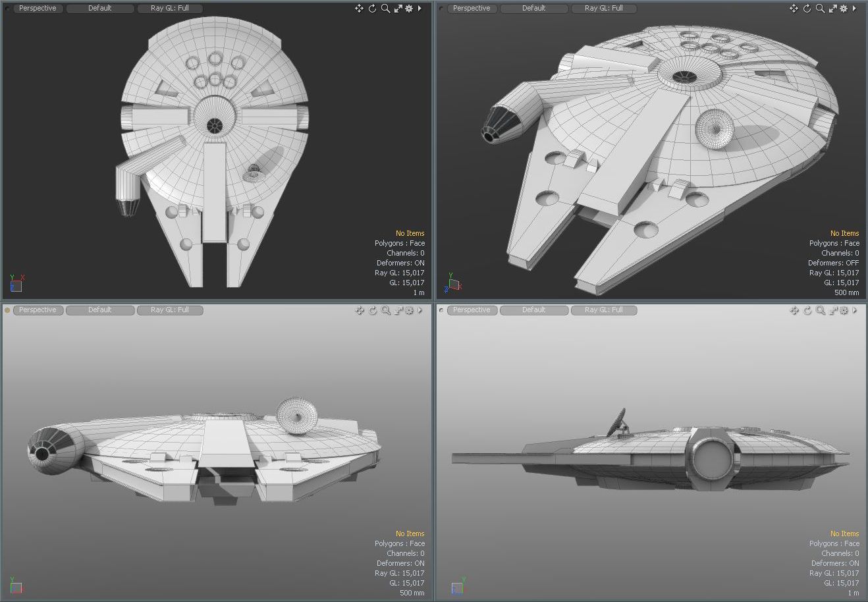Open the Perspective view dropdown in top-left viewport

point(38,9)
